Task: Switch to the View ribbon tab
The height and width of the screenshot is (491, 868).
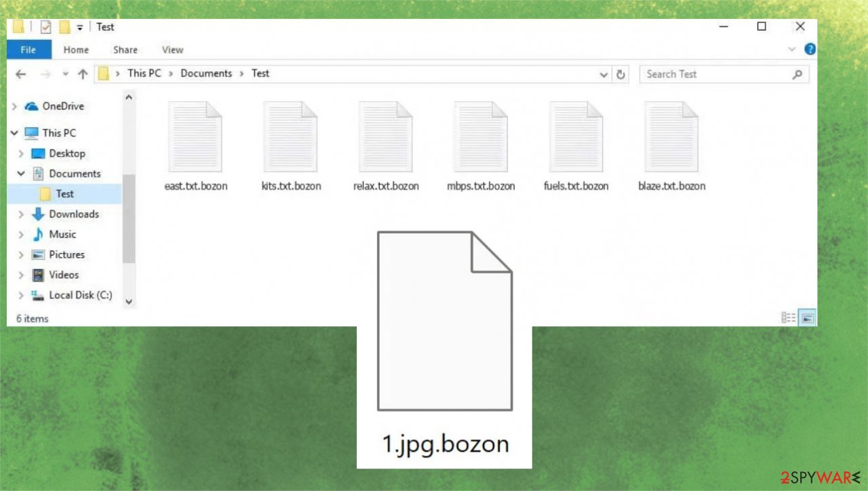Action: (x=172, y=50)
